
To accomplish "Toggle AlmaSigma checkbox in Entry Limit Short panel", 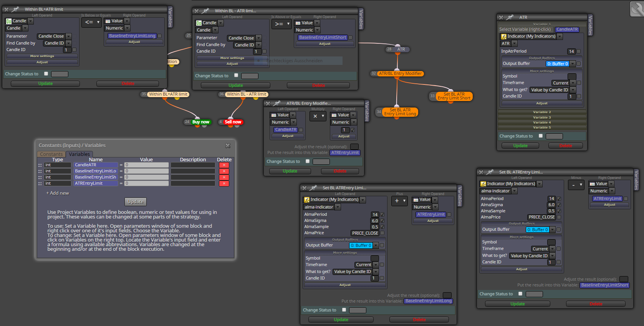I will pos(559,205).
